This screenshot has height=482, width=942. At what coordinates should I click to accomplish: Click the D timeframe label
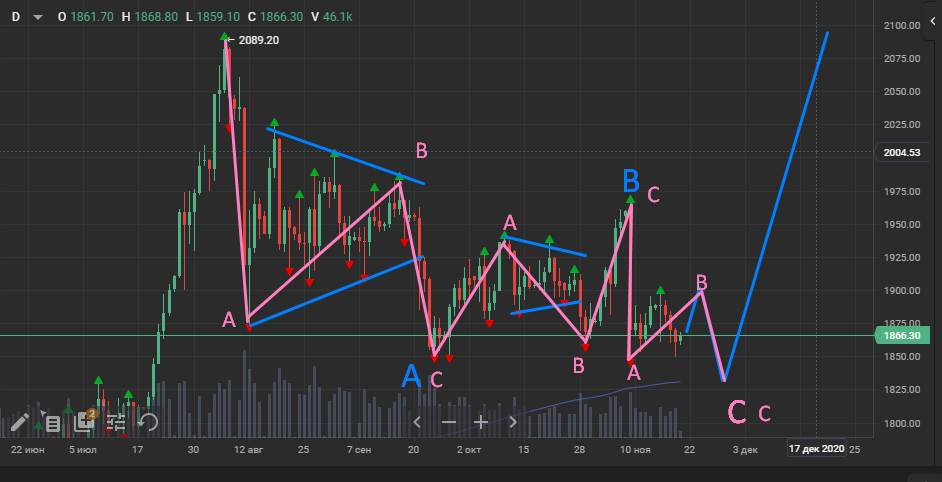click(16, 17)
